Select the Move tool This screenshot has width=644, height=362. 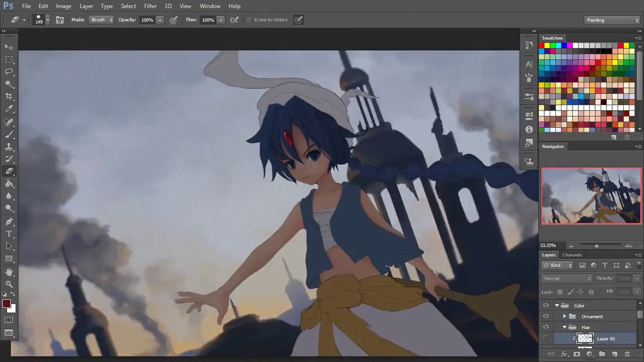pos(9,47)
